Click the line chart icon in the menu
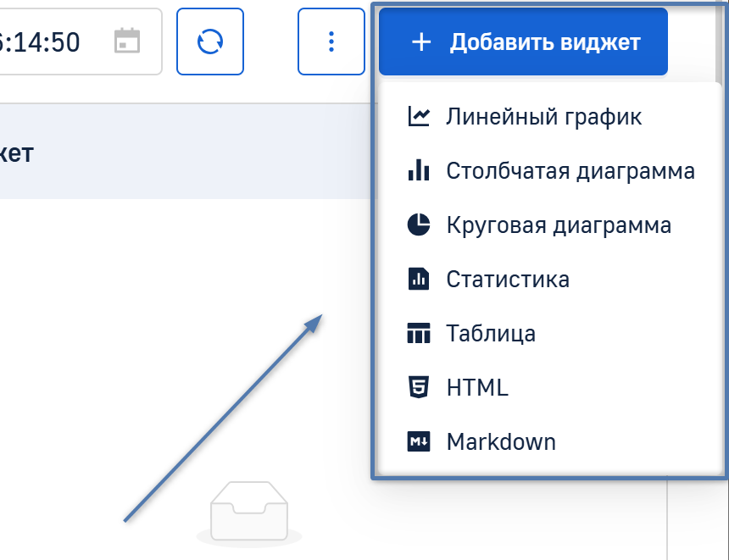This screenshot has width=729, height=560. (419, 116)
